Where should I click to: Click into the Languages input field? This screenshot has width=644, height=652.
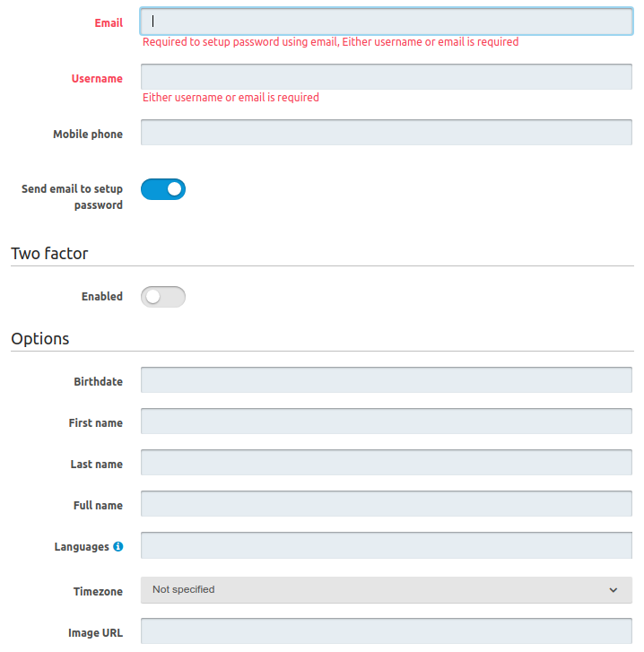pos(386,545)
